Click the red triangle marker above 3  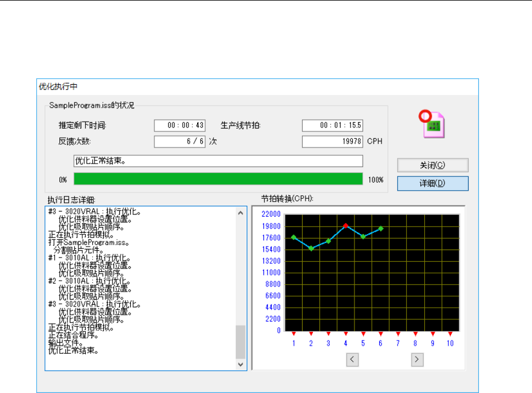(x=329, y=334)
